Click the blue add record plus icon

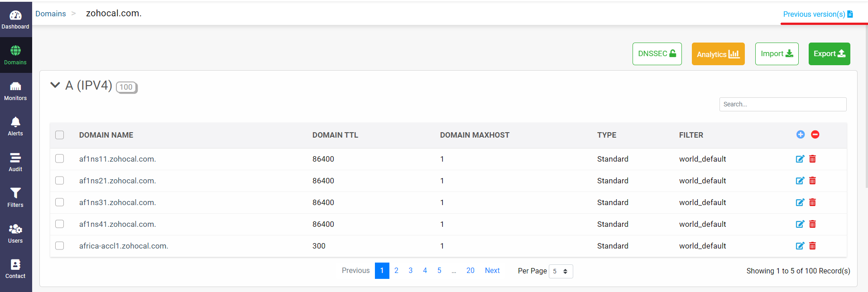tap(800, 134)
